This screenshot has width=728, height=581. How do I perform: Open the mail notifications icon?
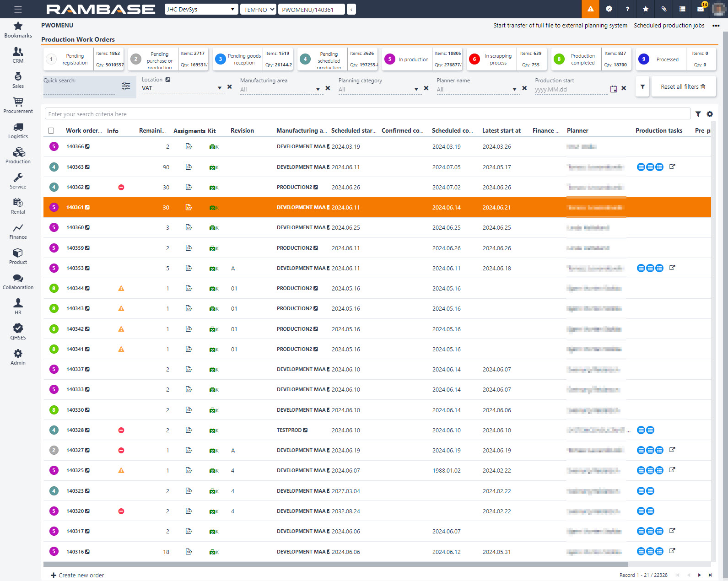[700, 9]
